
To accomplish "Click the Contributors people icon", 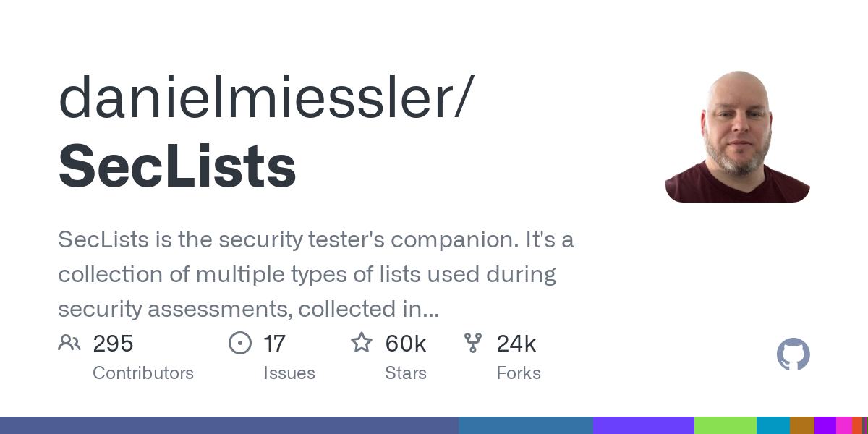I will 69,343.
